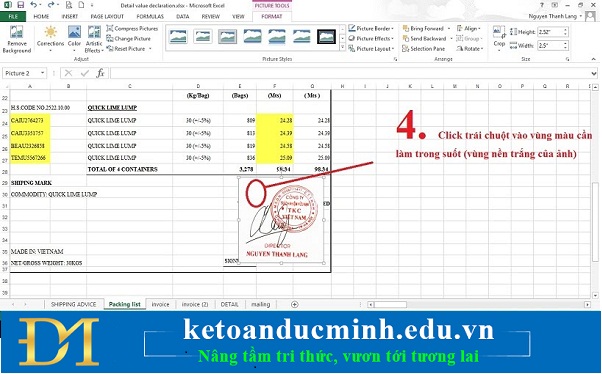Click Print Preview icon in Quick Access
This screenshot has width=602, height=374.
click(x=69, y=5)
